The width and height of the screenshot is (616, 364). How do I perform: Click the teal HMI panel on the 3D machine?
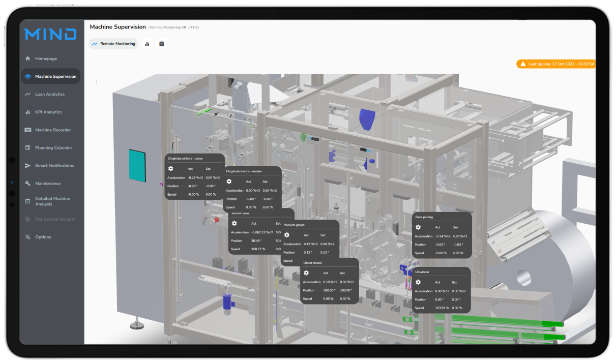(x=138, y=165)
